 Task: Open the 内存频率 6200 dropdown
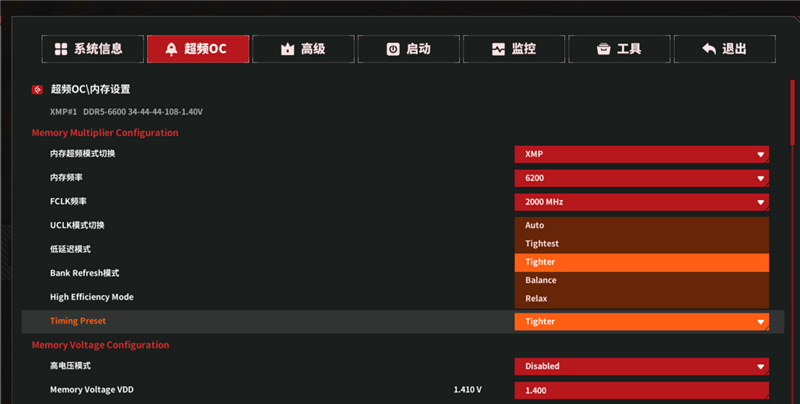pyautogui.click(x=641, y=178)
